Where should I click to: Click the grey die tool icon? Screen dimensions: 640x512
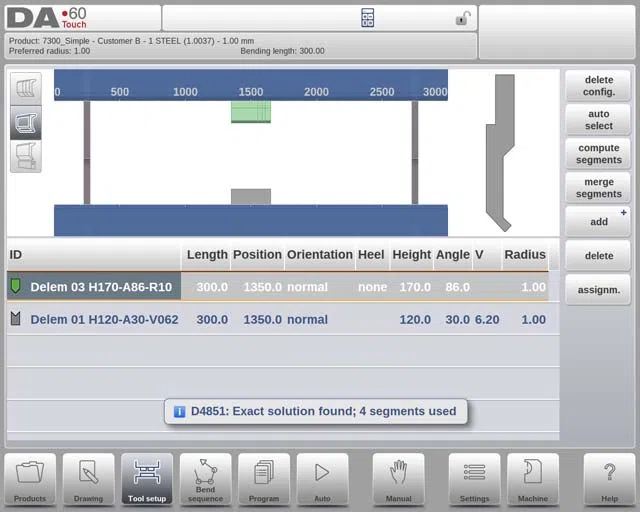16,318
